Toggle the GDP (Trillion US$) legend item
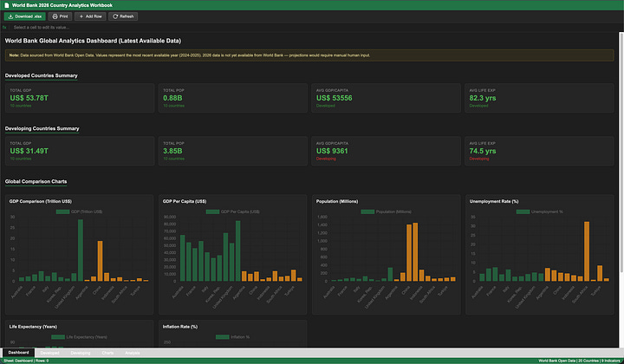Image resolution: width=624 pixels, height=364 pixels. (x=79, y=211)
